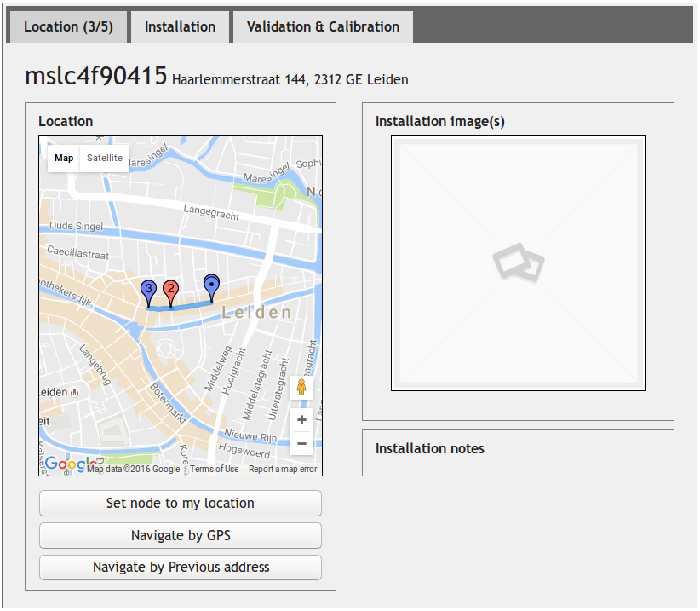Open the Terms of Use link
This screenshot has width=700, height=611.
[x=214, y=469]
